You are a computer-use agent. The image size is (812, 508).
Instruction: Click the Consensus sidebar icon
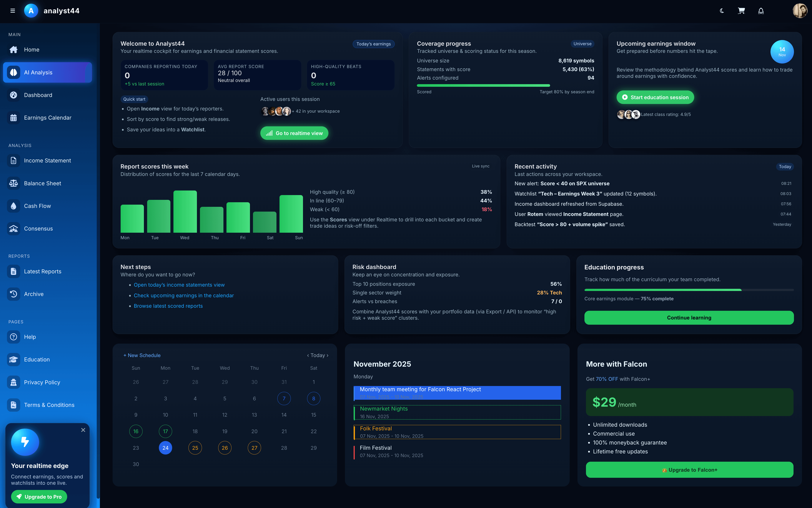(13, 229)
